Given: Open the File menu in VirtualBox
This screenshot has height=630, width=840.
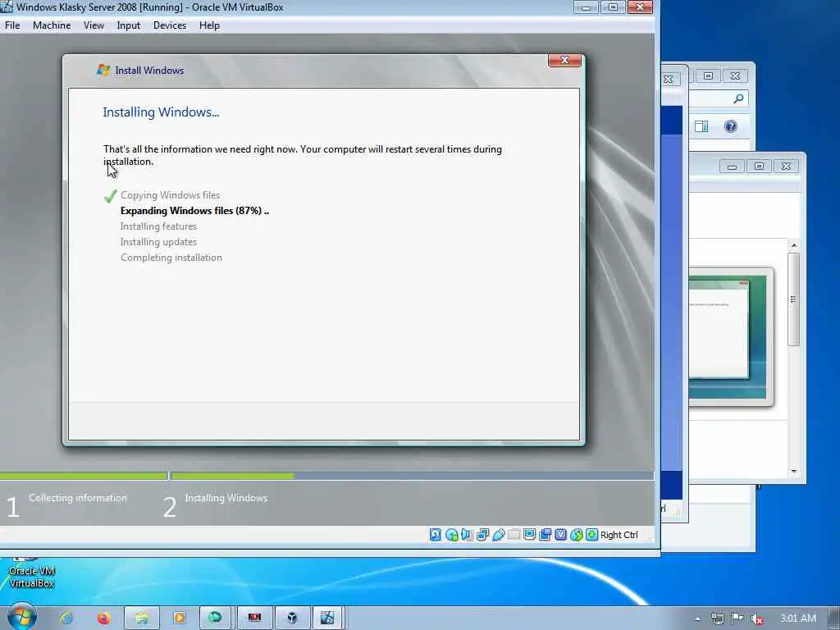Looking at the screenshot, I should click(12, 25).
